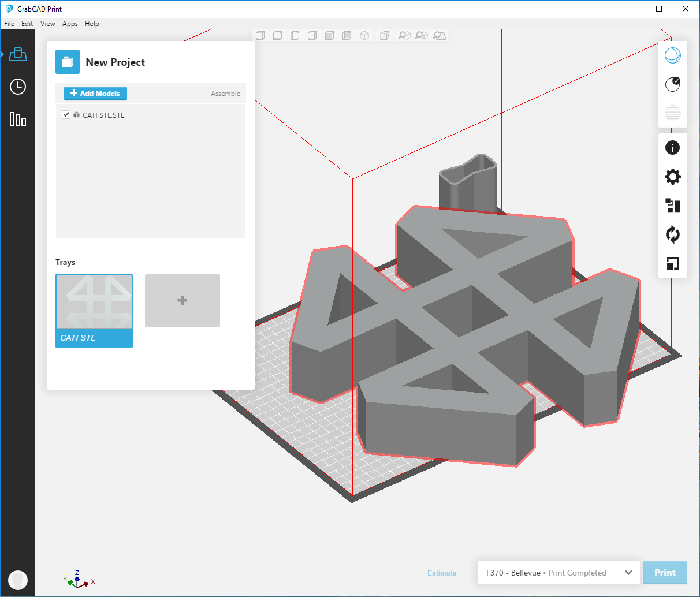This screenshot has height=597, width=700.
Task: Click the New Project folder icon
Action: (68, 62)
